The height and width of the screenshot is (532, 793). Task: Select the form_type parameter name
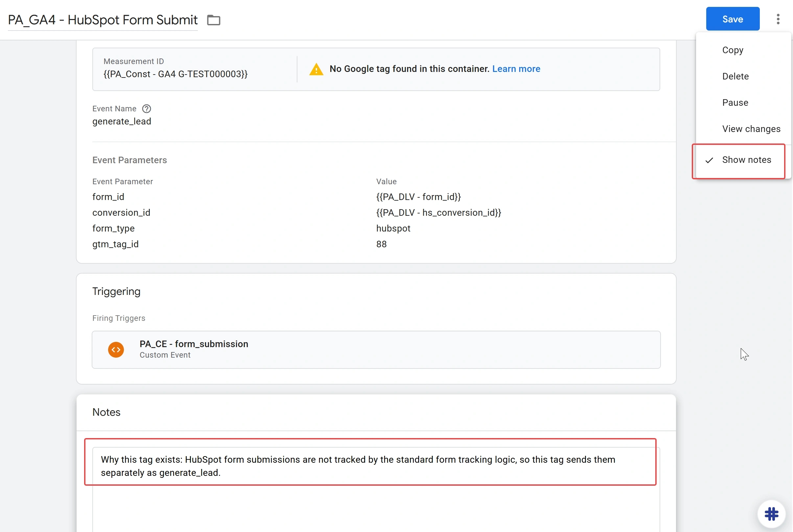tap(113, 228)
